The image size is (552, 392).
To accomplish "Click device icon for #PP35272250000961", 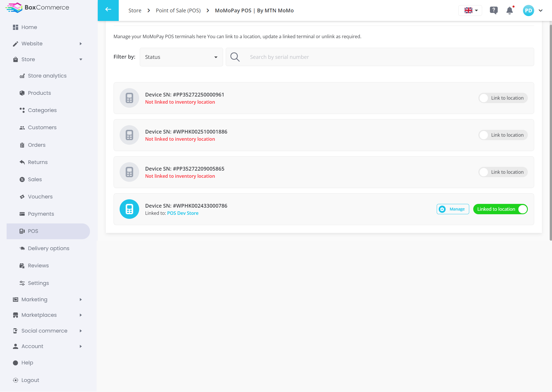I will 129,98.
